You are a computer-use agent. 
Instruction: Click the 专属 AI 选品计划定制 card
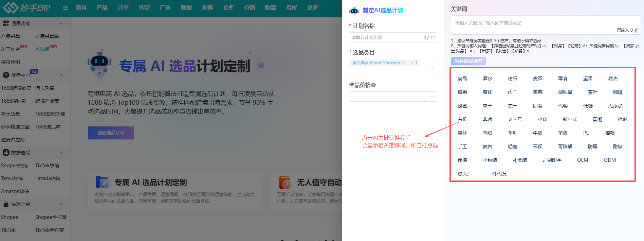point(175,191)
